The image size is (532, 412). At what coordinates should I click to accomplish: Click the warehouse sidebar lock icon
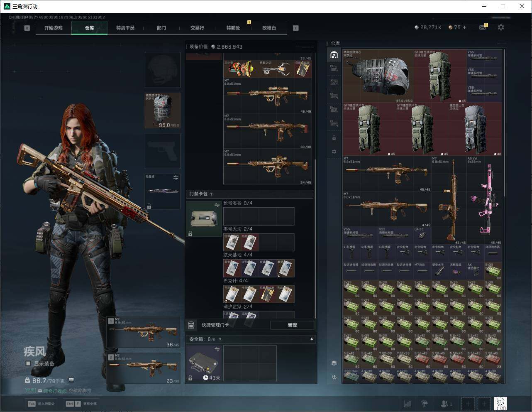coord(334,138)
